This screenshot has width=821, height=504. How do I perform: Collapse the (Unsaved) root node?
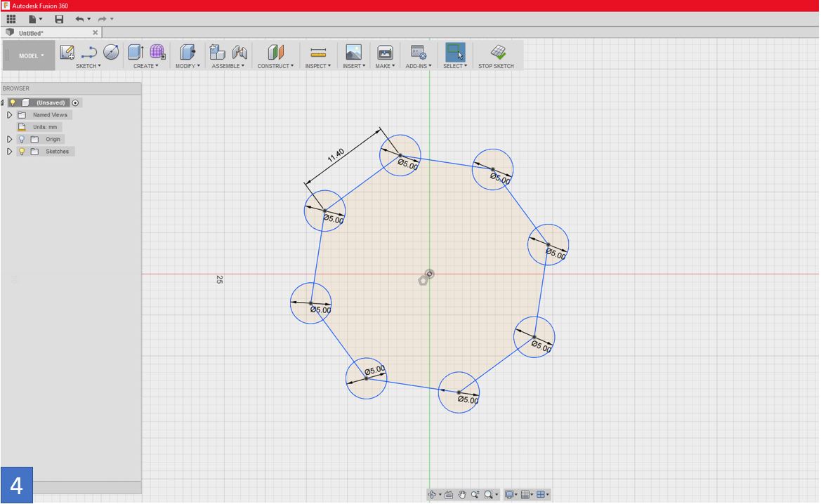click(3, 102)
